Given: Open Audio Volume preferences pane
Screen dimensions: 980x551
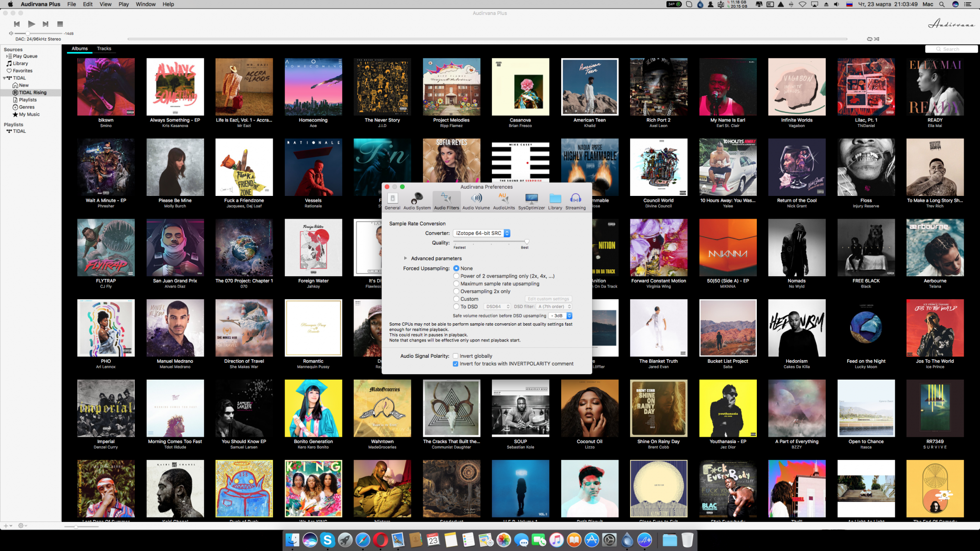Looking at the screenshot, I should coord(476,201).
